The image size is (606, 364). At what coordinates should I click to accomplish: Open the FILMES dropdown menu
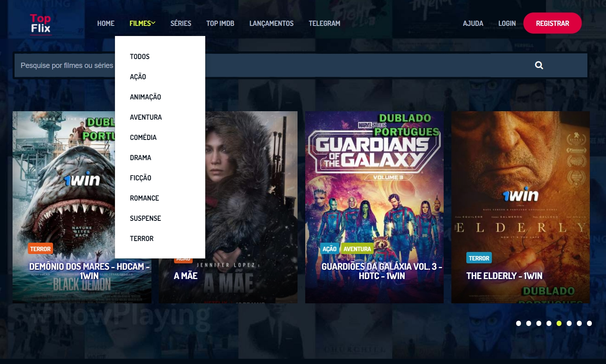142,23
